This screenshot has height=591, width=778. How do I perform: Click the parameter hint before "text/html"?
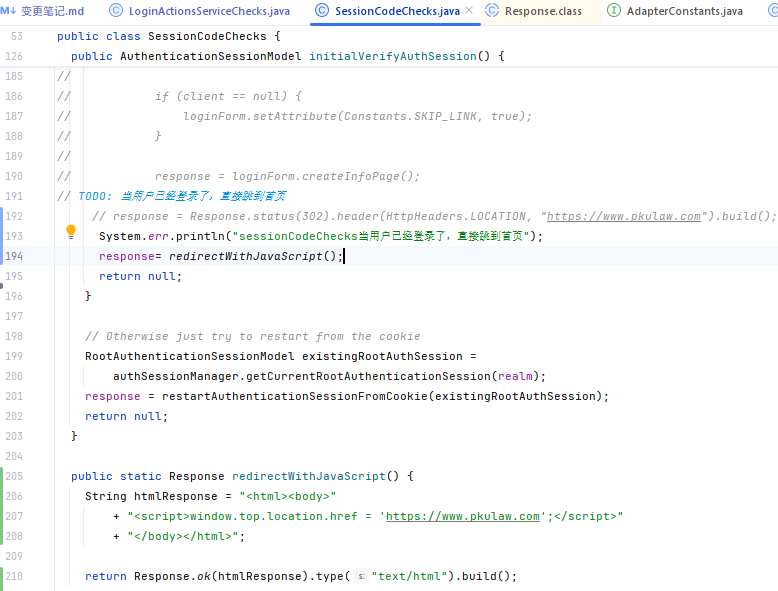point(361,576)
